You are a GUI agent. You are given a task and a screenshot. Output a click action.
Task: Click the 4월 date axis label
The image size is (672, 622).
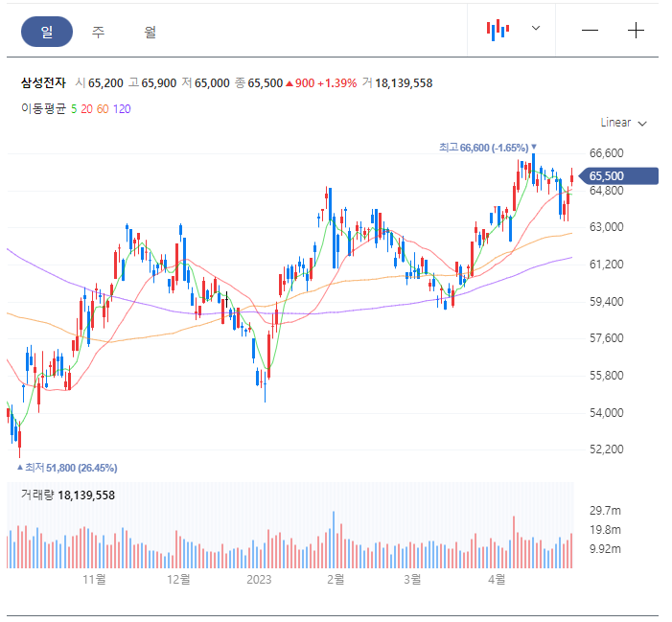coord(497,580)
